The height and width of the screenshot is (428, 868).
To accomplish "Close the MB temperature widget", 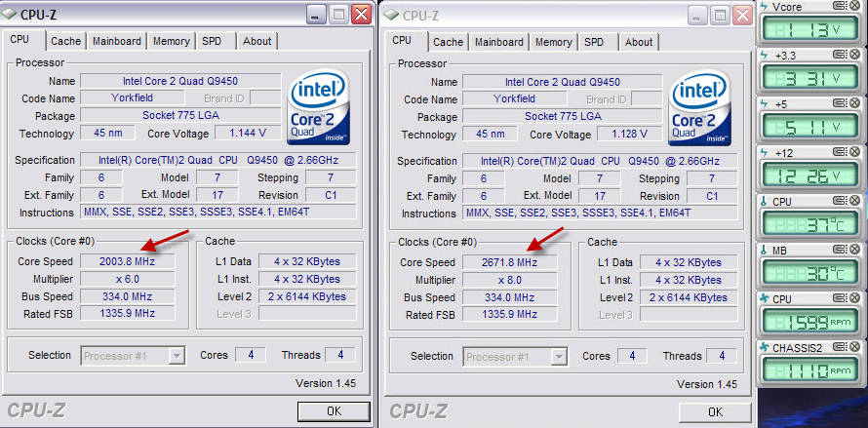I will point(854,250).
